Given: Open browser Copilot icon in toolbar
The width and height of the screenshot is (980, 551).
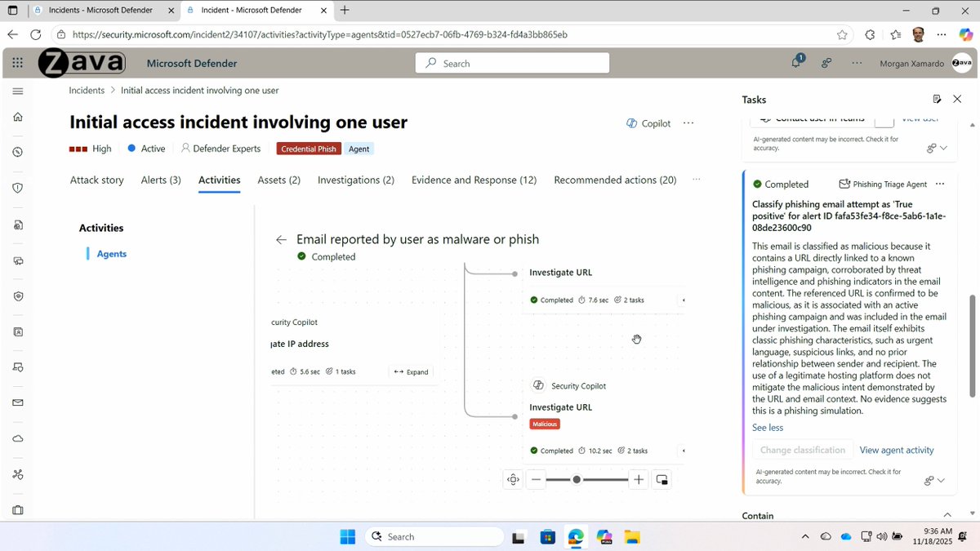Looking at the screenshot, I should (965, 34).
